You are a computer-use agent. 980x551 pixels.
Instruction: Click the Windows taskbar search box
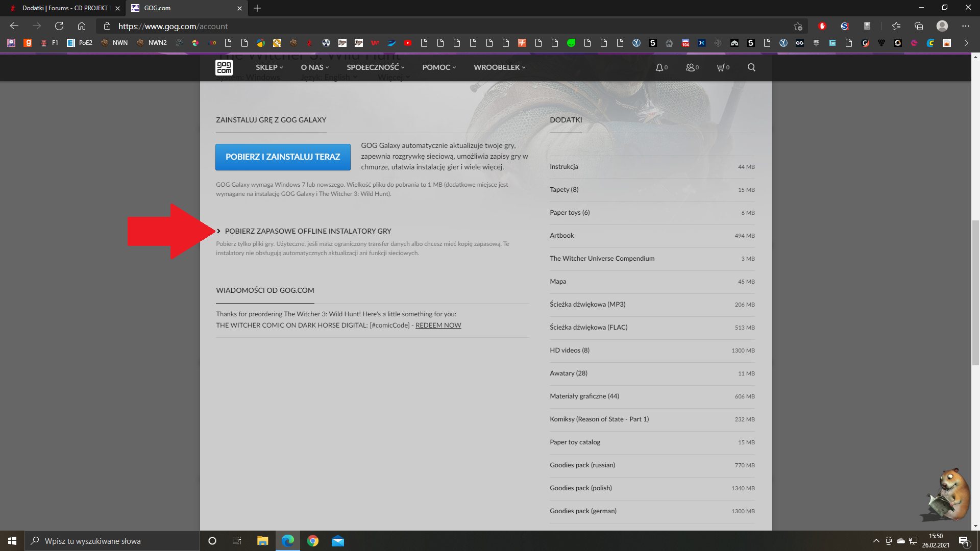point(112,541)
